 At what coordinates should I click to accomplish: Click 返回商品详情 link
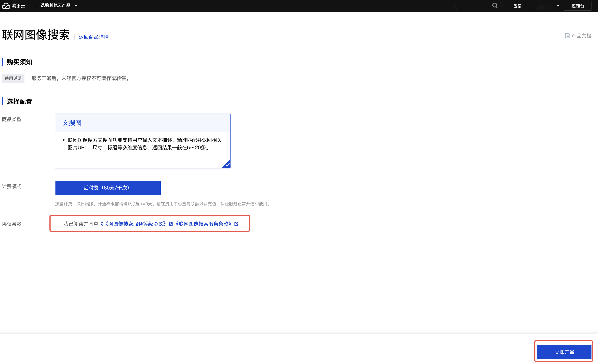tap(94, 37)
